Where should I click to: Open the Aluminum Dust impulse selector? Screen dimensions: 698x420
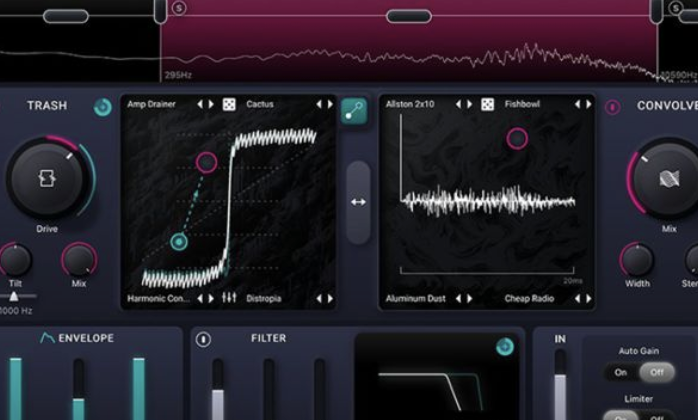[415, 298]
